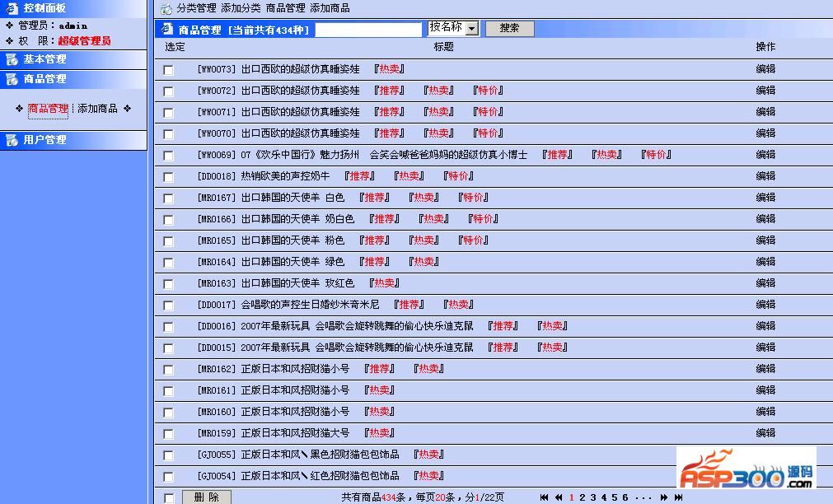Click the product search text field
Image resolution: width=833 pixels, height=504 pixels.
[x=368, y=30]
